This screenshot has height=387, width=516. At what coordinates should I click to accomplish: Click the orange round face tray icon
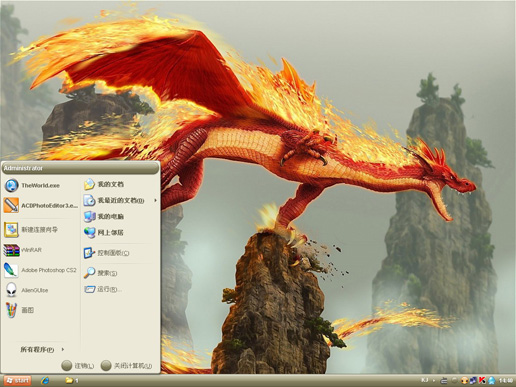pos(464,380)
